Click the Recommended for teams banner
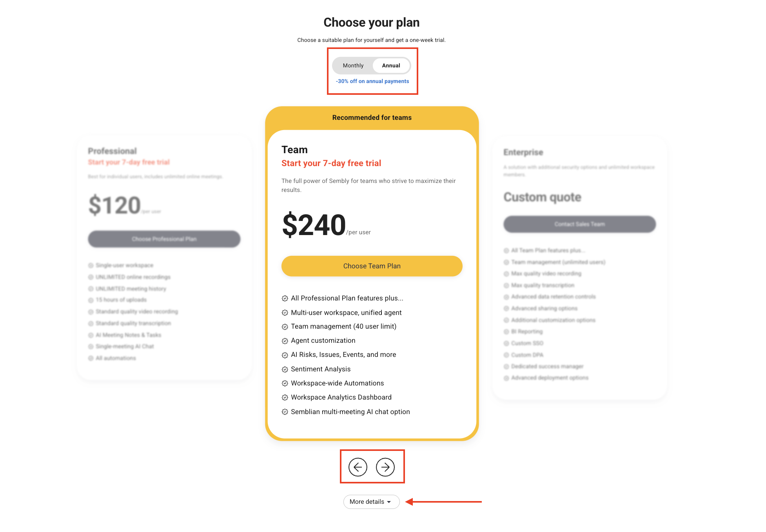 [x=372, y=118]
